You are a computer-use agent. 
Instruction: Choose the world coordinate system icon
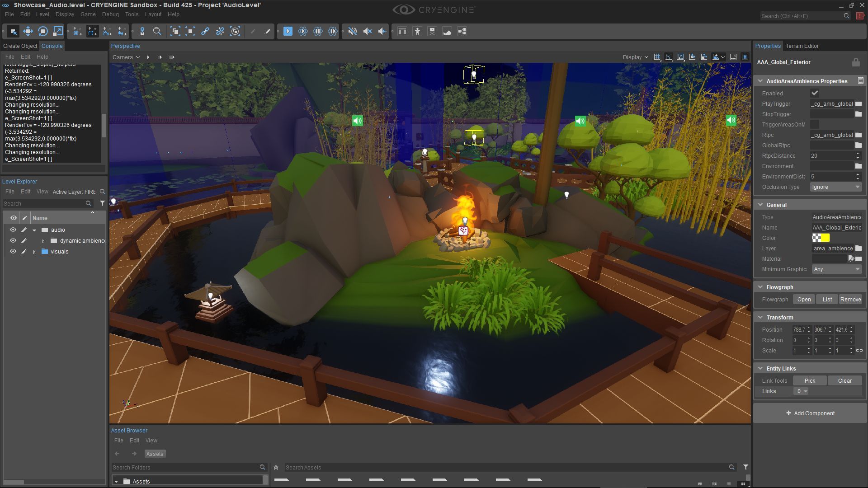[77, 31]
